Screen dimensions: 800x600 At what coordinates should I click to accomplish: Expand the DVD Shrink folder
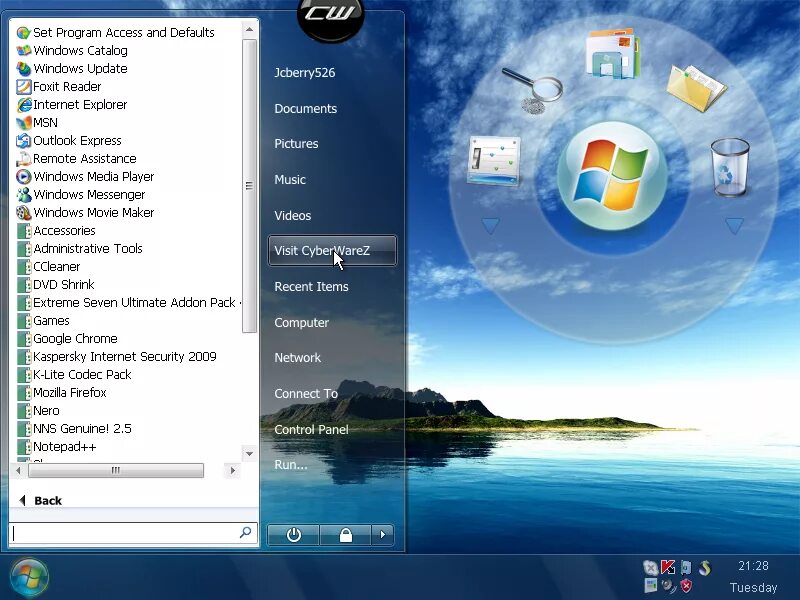pos(56,285)
